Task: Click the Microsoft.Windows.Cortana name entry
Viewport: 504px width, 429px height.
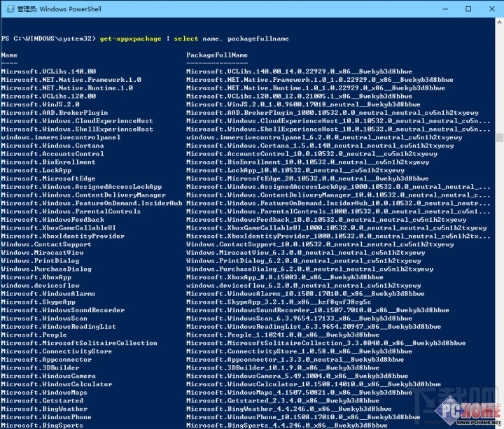Action: [54, 146]
